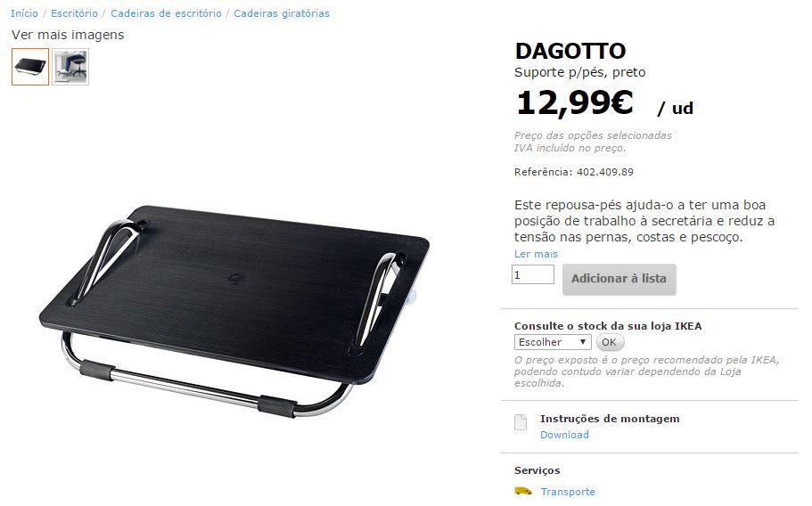Image resolution: width=812 pixels, height=506 pixels.
Task: Click the OK button for stock check
Action: point(610,342)
